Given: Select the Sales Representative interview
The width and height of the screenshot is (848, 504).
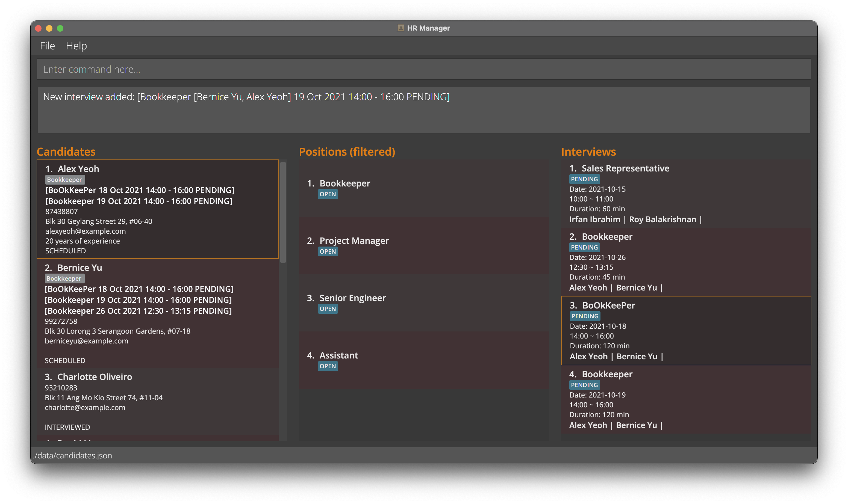Looking at the screenshot, I should click(686, 194).
